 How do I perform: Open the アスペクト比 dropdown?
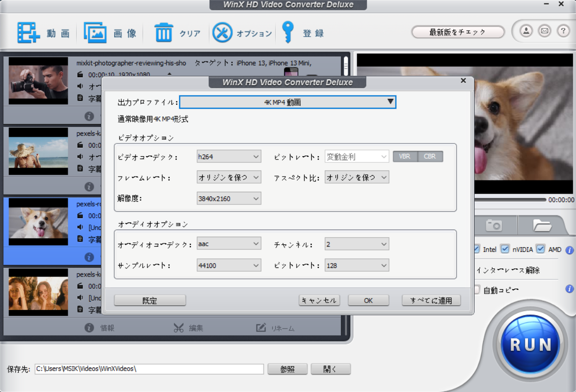[357, 178]
